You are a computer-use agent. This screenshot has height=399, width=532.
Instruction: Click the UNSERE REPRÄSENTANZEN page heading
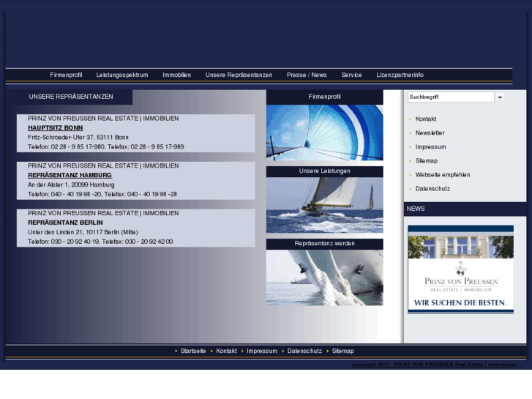point(71,97)
